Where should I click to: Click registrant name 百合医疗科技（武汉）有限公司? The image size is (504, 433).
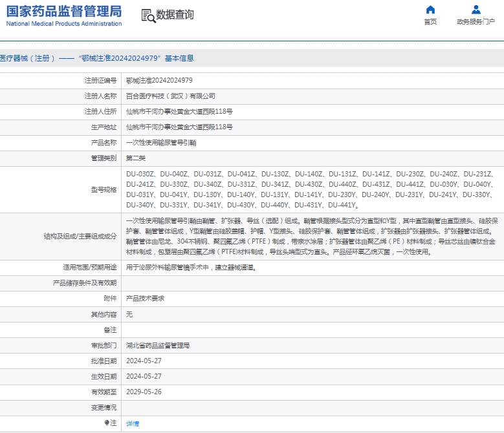click(170, 96)
